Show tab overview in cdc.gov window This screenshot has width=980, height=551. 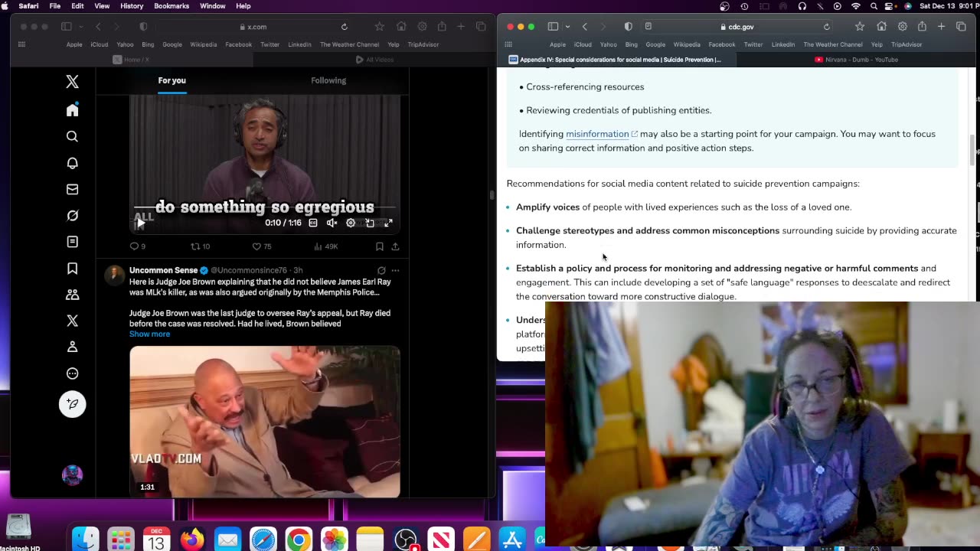961,27
